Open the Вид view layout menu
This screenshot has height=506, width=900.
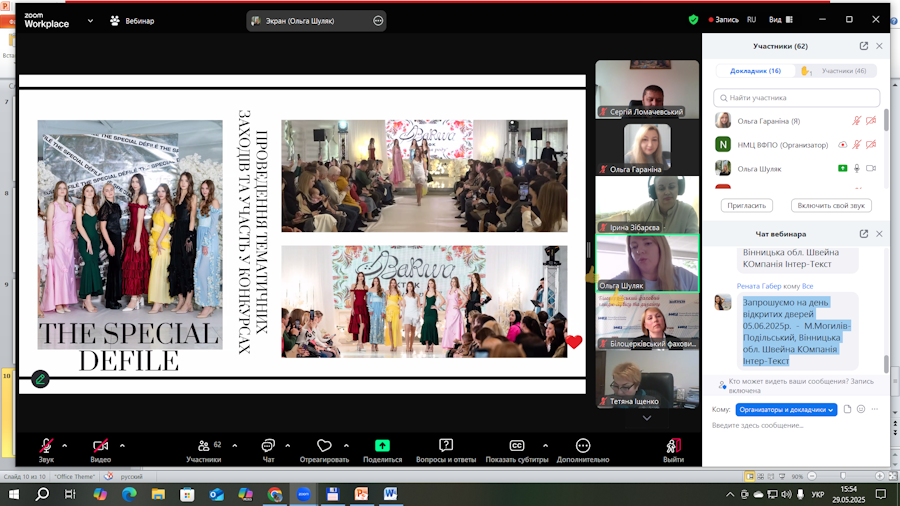(781, 20)
